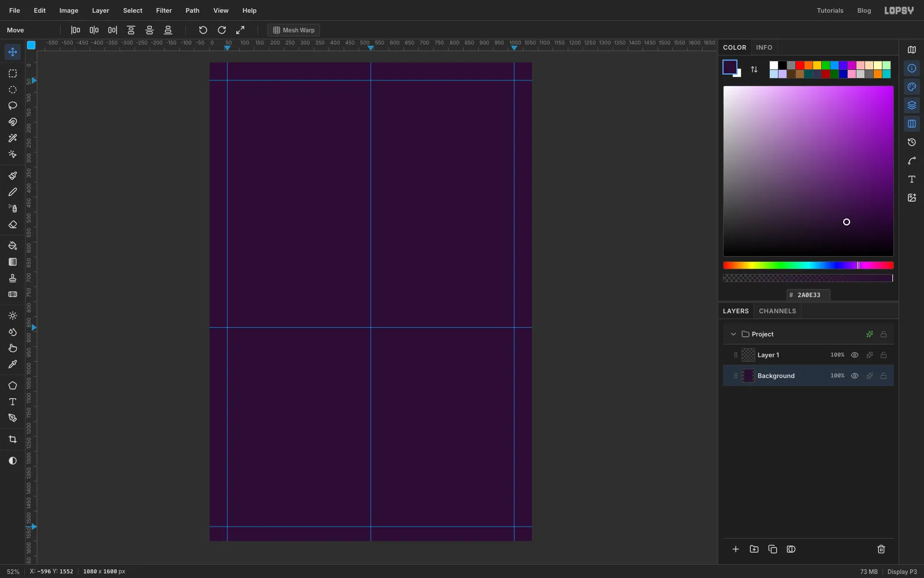Open the Tutorials link
This screenshot has height=578, width=924.
click(830, 10)
